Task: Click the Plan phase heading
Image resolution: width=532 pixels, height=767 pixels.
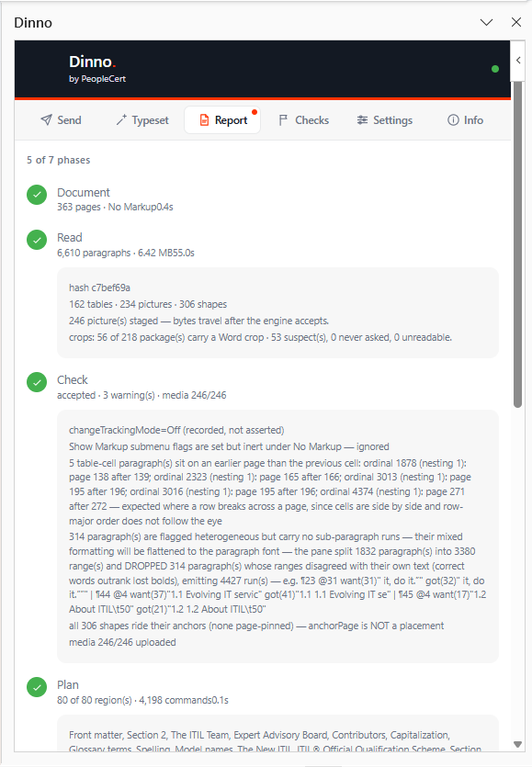Action: (x=68, y=685)
